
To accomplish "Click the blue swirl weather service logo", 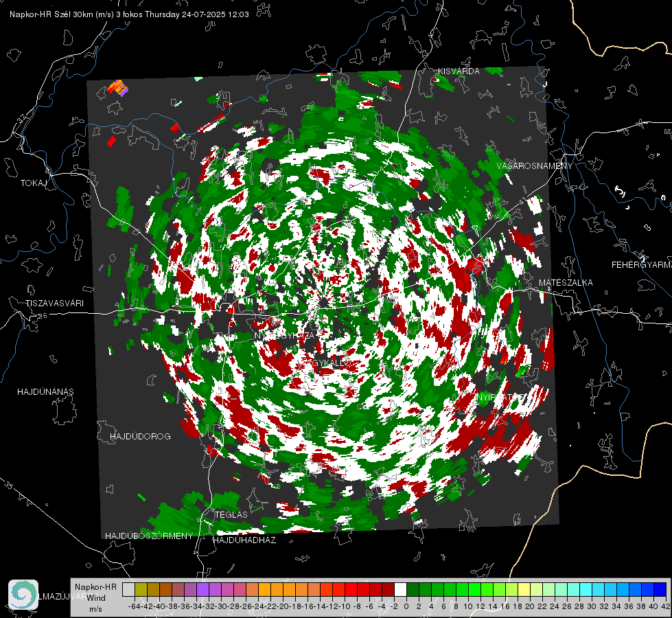I will (x=23, y=595).
